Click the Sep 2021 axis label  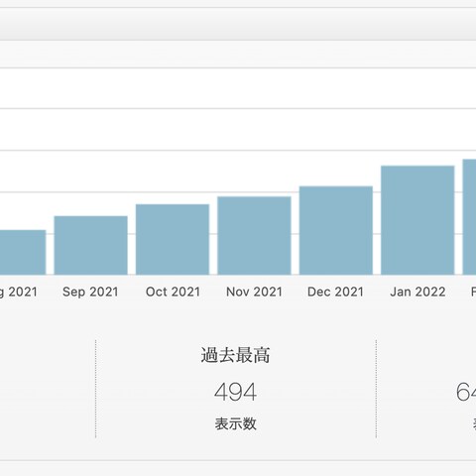[x=90, y=293]
